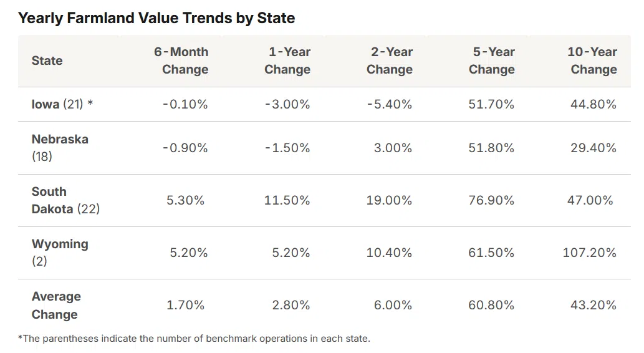644x353 pixels.
Task: Click the 5-Year Change column header
Action: click(x=492, y=60)
